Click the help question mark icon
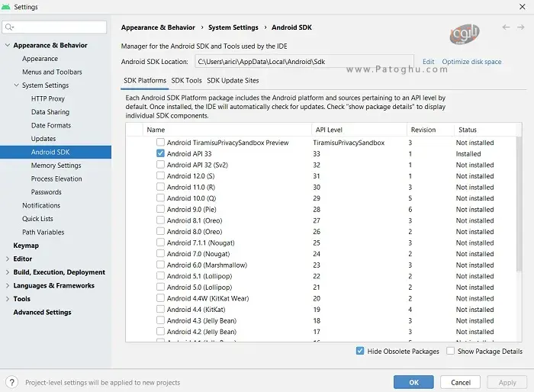The height and width of the screenshot is (392, 534). [11, 382]
